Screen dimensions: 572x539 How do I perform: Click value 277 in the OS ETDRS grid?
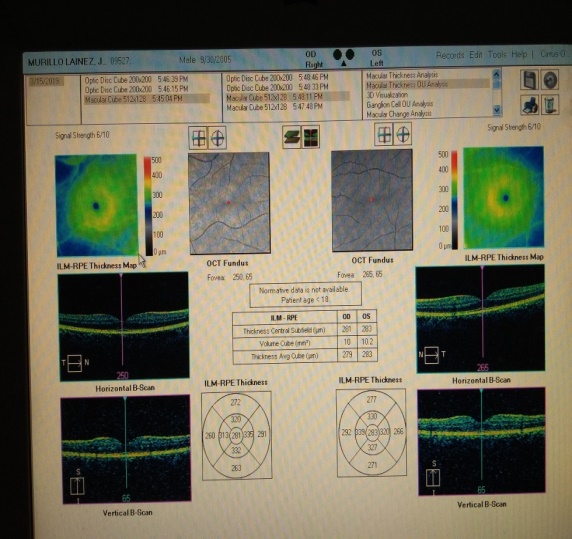click(x=371, y=400)
